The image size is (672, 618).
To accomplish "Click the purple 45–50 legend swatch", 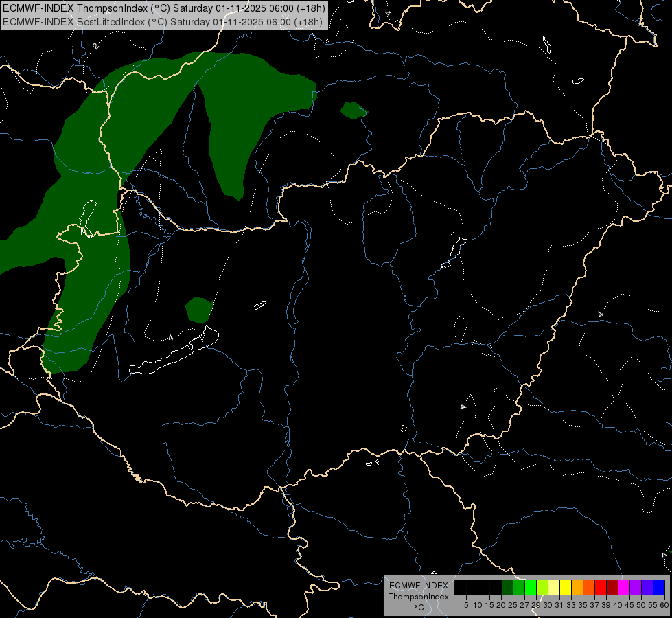I will (636, 587).
